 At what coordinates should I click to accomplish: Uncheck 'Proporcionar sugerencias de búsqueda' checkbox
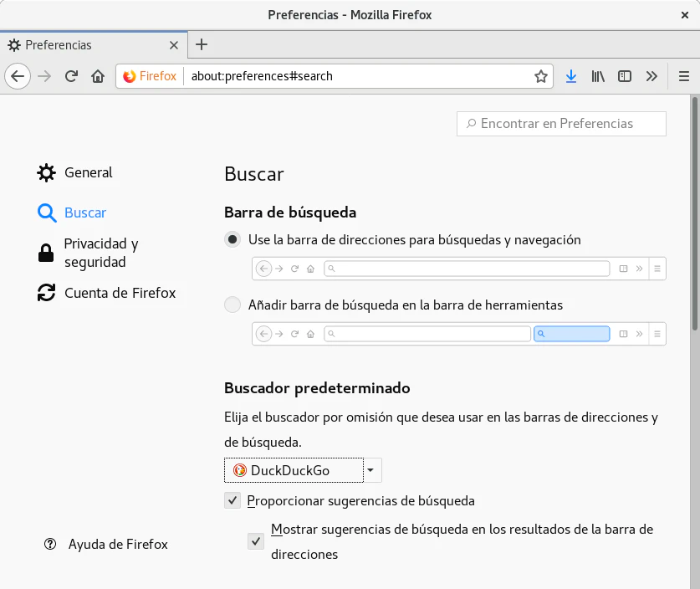pyautogui.click(x=232, y=501)
